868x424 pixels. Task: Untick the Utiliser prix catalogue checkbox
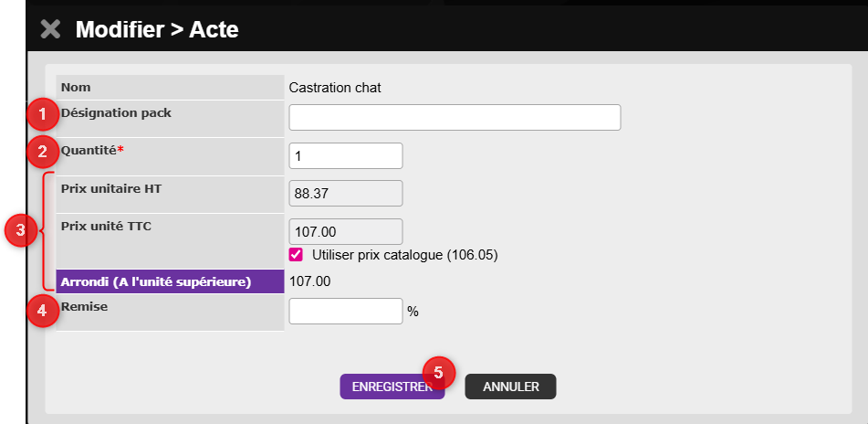click(x=296, y=254)
